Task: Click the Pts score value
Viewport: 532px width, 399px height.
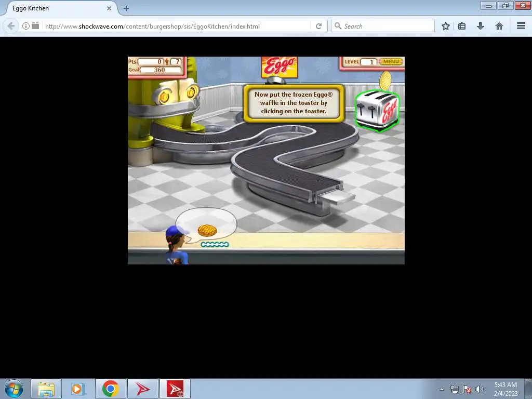Action: coord(151,62)
